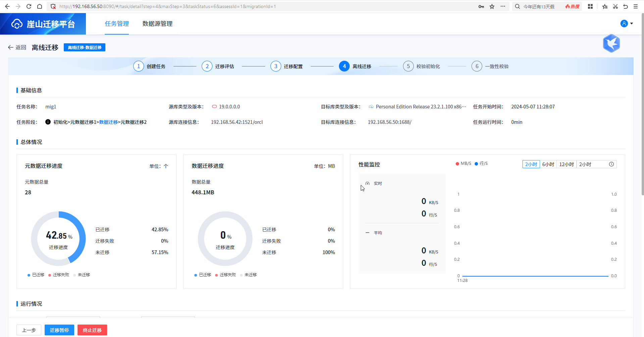Click the site security shield icon

53,6
